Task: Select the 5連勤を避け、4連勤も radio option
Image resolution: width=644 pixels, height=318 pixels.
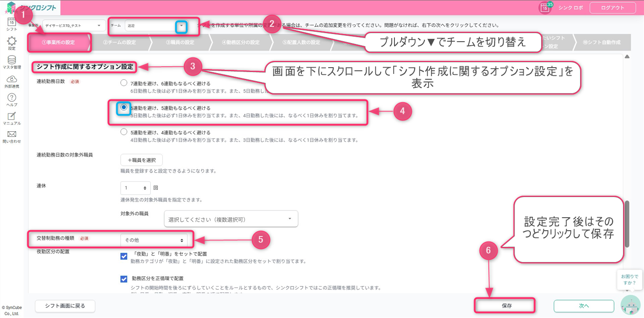Action: pyautogui.click(x=124, y=132)
